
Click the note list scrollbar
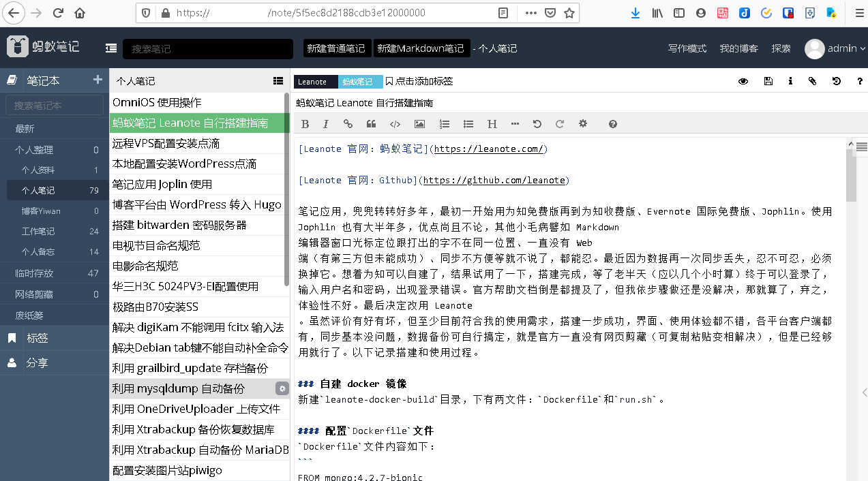(x=287, y=189)
